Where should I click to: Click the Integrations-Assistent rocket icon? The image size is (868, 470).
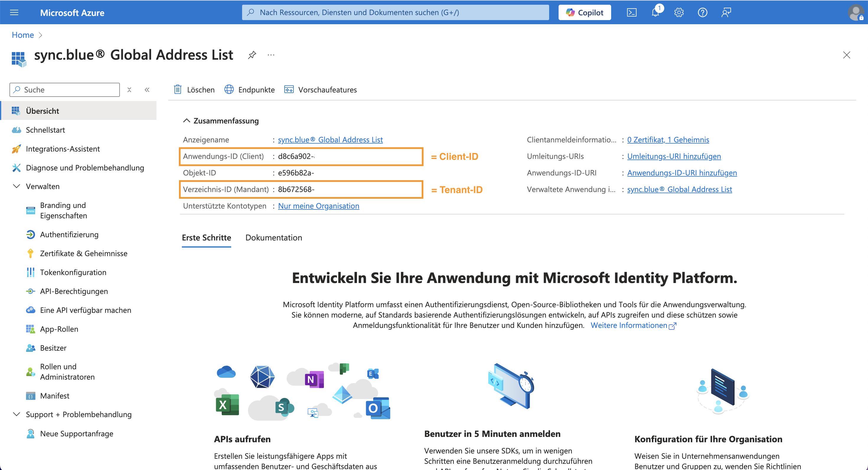point(16,149)
